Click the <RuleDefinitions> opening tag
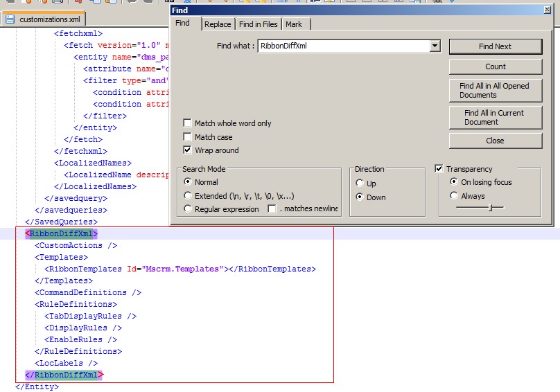The image size is (560, 392). pos(76,304)
